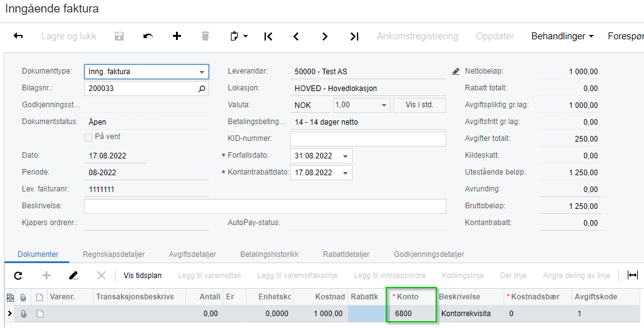
Task: Click the pencil edit icon beside Leverandør
Action: click(456, 72)
